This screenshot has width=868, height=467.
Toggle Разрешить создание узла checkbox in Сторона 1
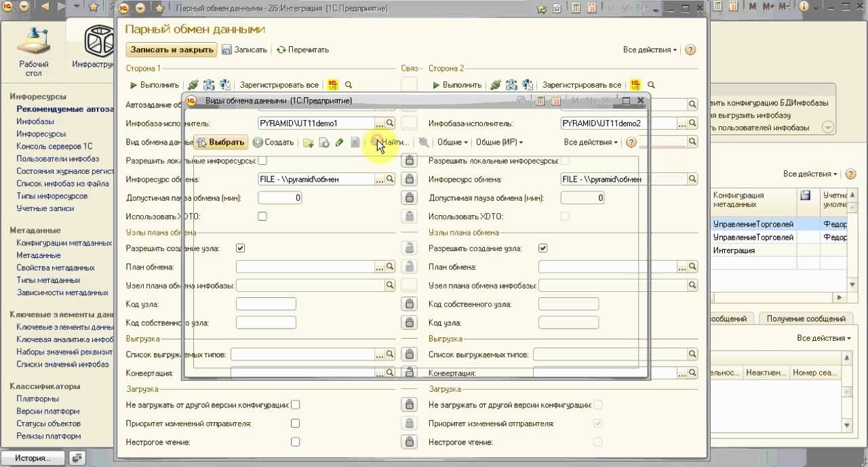pos(240,248)
